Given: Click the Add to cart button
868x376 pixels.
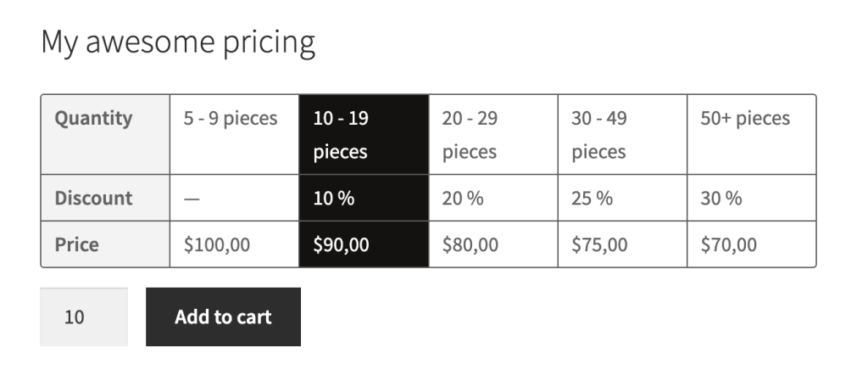Looking at the screenshot, I should pyautogui.click(x=223, y=317).
